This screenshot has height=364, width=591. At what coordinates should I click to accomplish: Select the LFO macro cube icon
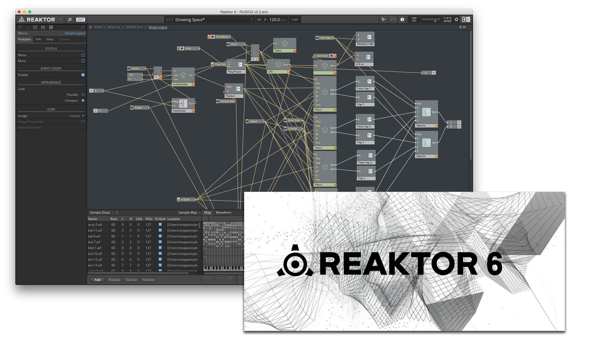(x=278, y=65)
